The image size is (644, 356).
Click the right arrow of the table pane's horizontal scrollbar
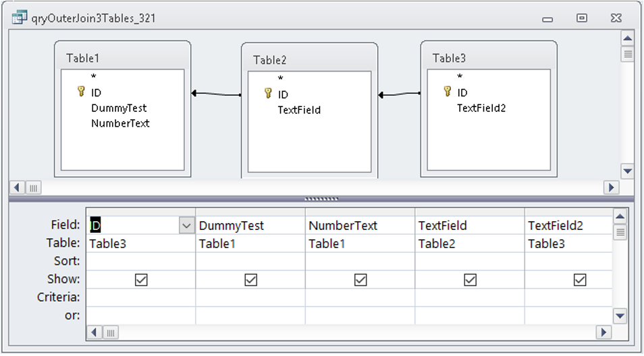pyautogui.click(x=611, y=188)
